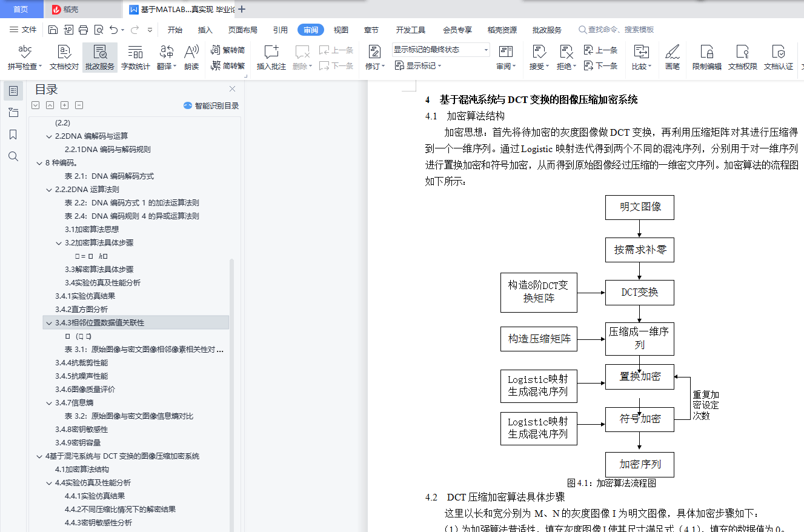Click the highlighted 批改服务 ribbon button
This screenshot has width=804, height=532.
click(x=100, y=58)
